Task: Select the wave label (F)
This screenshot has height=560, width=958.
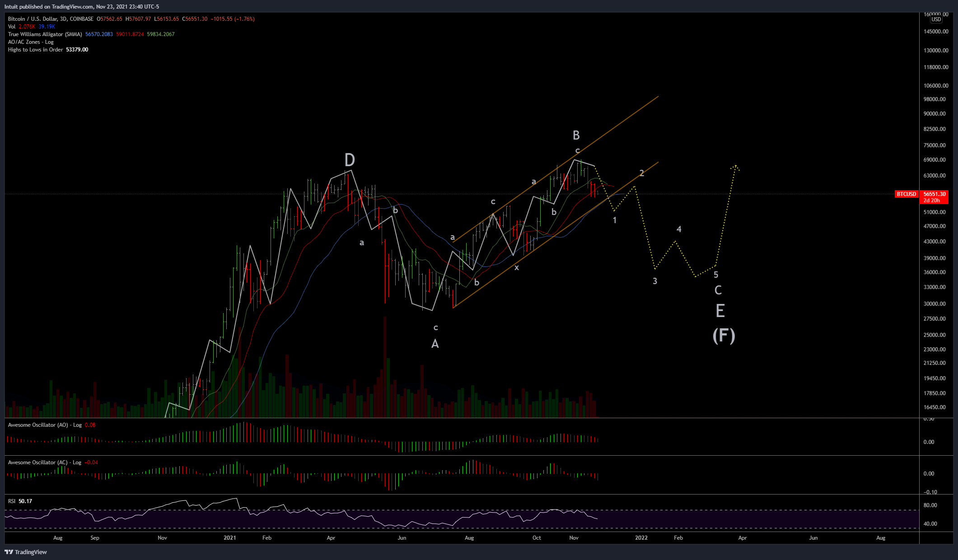Action: [x=724, y=336]
